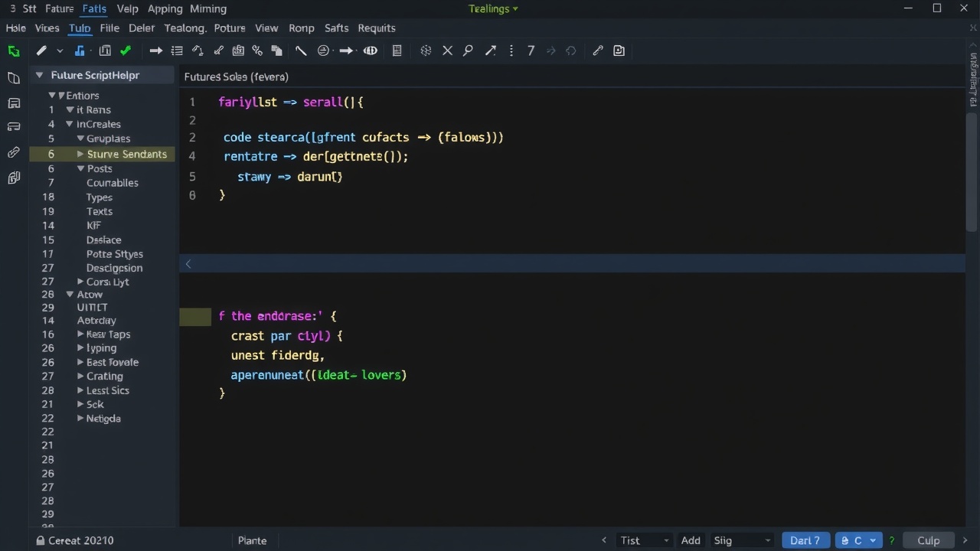Open the Safts menu
This screenshot has height=551, width=980.
[x=336, y=28]
